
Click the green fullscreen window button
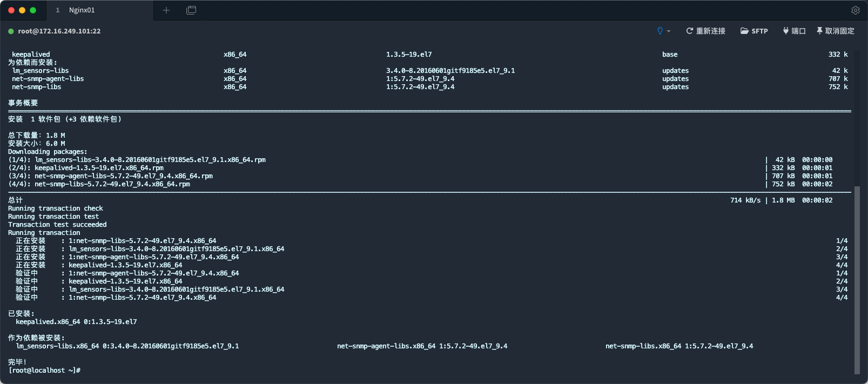click(33, 10)
